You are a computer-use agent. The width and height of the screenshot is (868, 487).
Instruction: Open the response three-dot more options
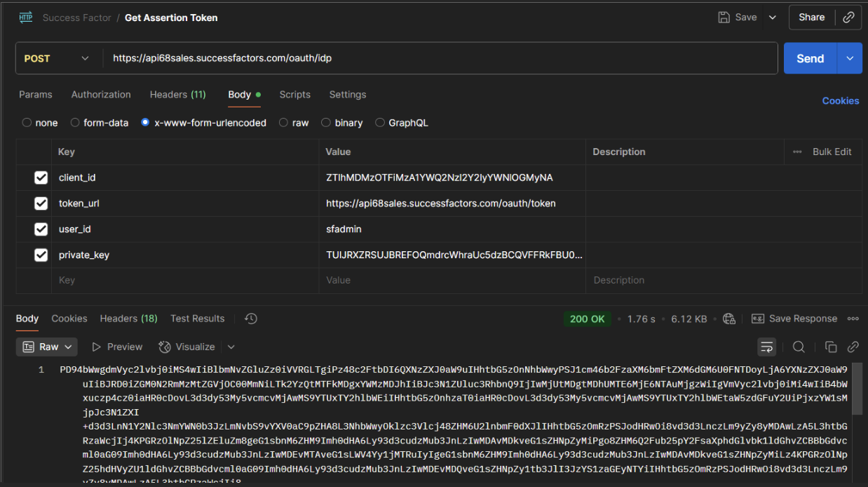[853, 319]
